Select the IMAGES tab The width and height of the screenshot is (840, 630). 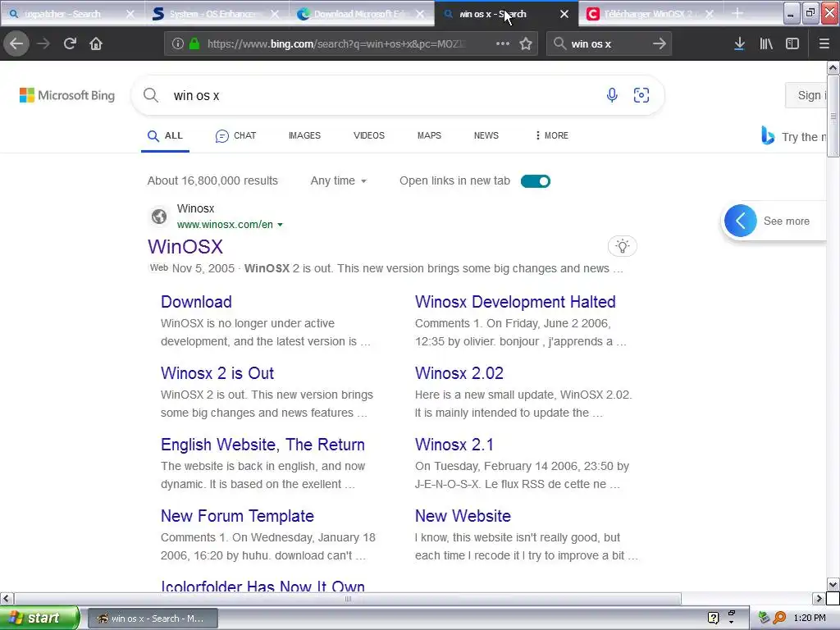pos(305,135)
